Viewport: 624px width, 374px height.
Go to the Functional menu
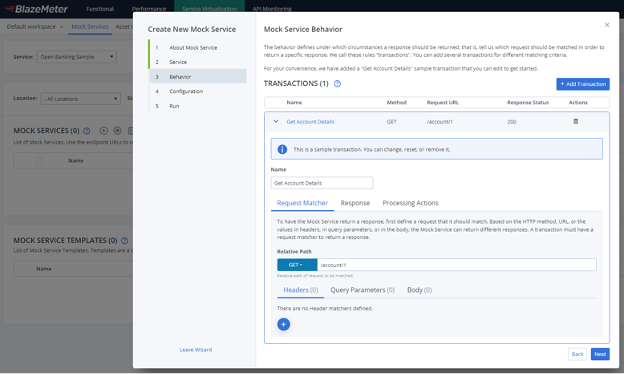100,9
